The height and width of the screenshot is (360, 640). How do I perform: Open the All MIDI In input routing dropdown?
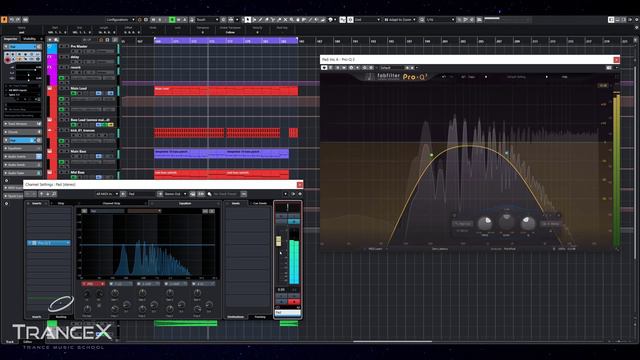(107, 194)
